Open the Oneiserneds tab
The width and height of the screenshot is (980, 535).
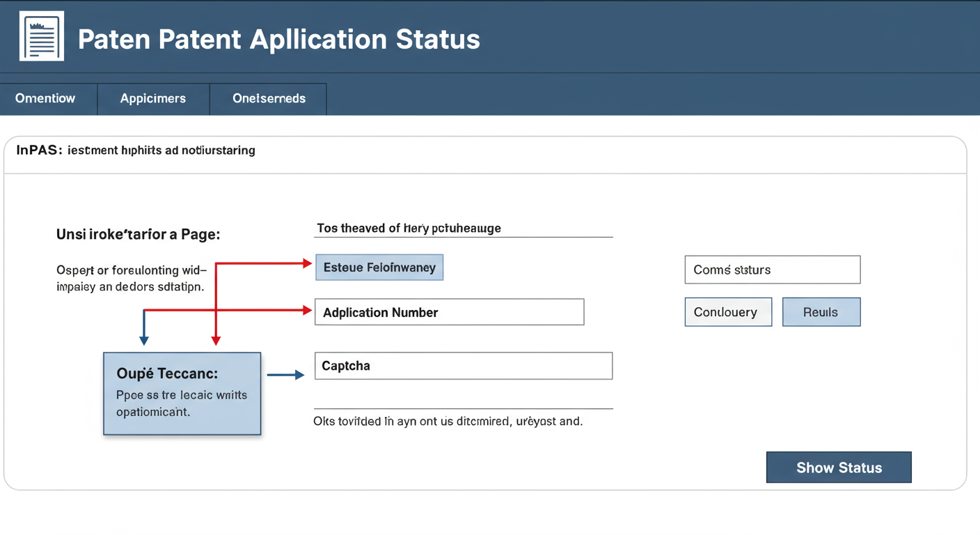[268, 98]
